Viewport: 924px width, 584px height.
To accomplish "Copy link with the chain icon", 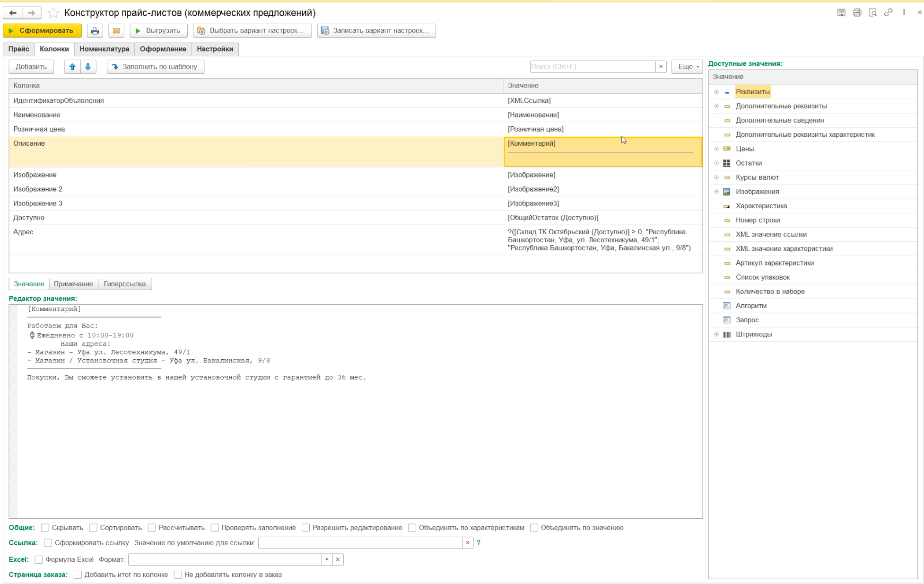I will pyautogui.click(x=888, y=13).
